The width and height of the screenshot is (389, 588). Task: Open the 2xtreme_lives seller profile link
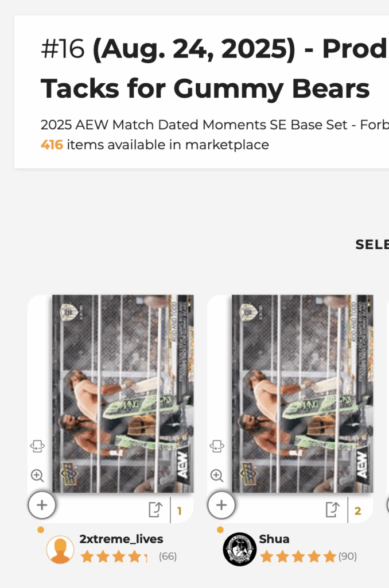click(121, 539)
